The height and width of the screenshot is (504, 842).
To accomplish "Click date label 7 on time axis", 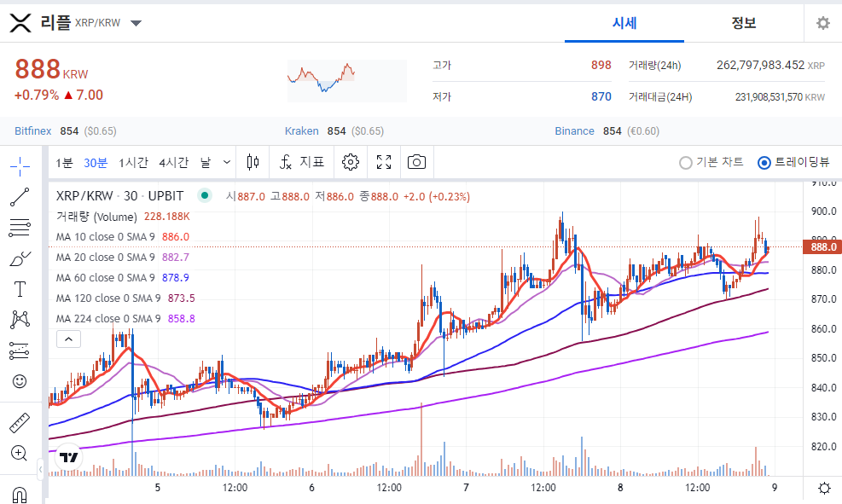I will click(x=466, y=487).
